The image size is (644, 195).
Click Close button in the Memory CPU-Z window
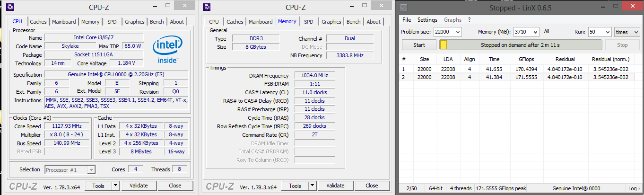click(x=372, y=186)
